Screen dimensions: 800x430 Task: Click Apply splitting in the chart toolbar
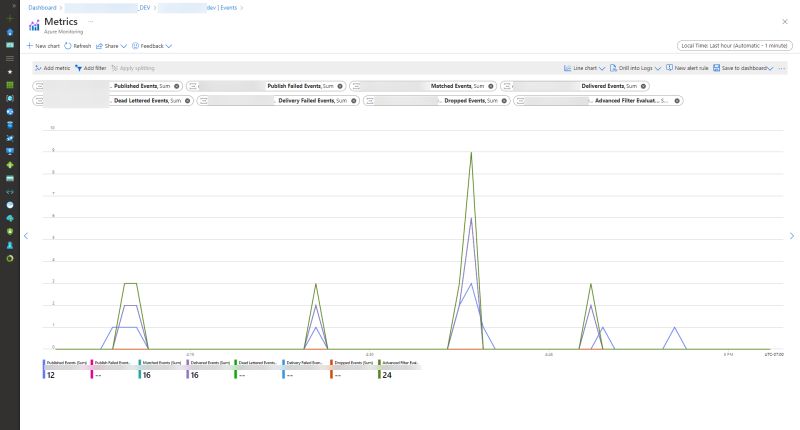point(133,68)
